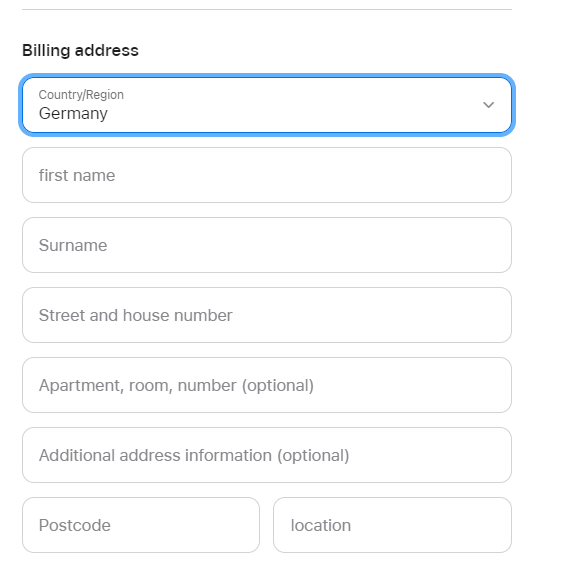Focus the Additional address information field
This screenshot has height=571, width=581.
click(x=267, y=455)
